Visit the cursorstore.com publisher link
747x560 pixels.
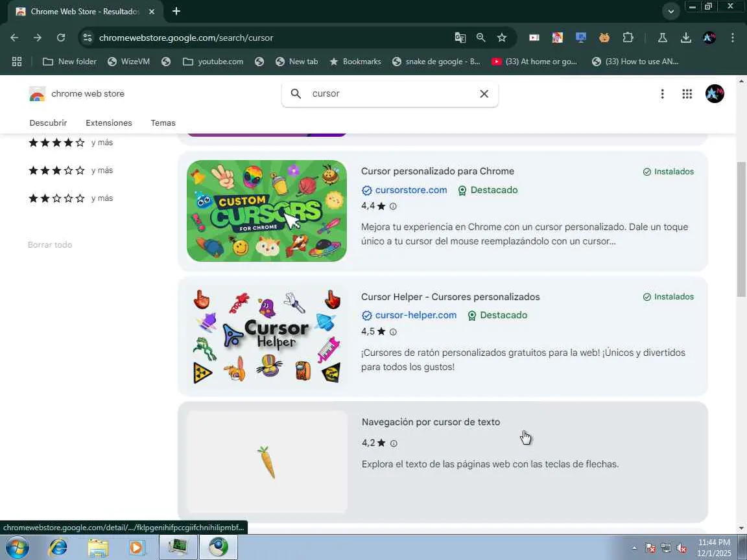410,190
